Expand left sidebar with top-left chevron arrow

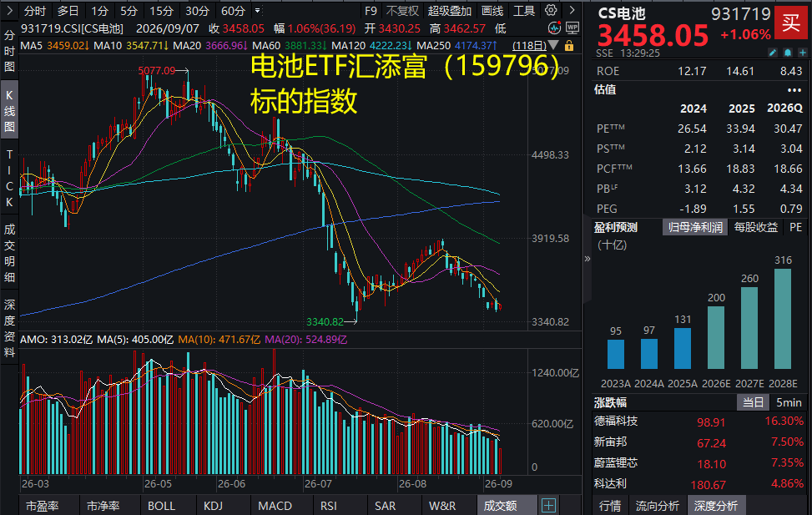9,10
